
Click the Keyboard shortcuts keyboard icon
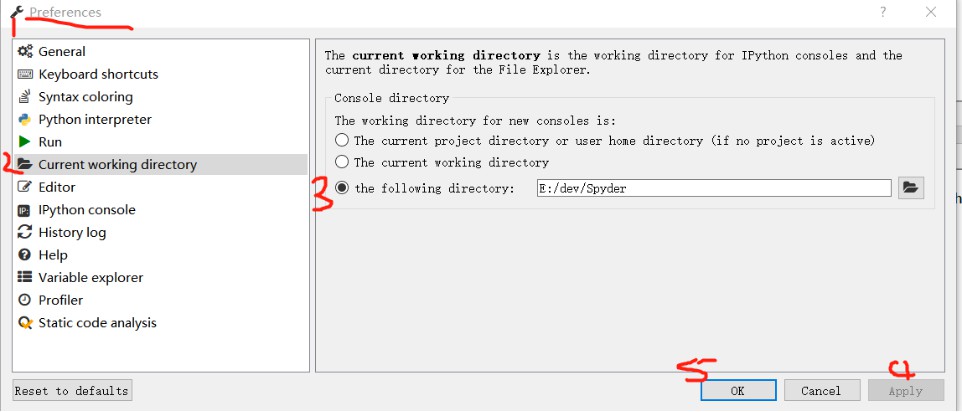[25, 74]
